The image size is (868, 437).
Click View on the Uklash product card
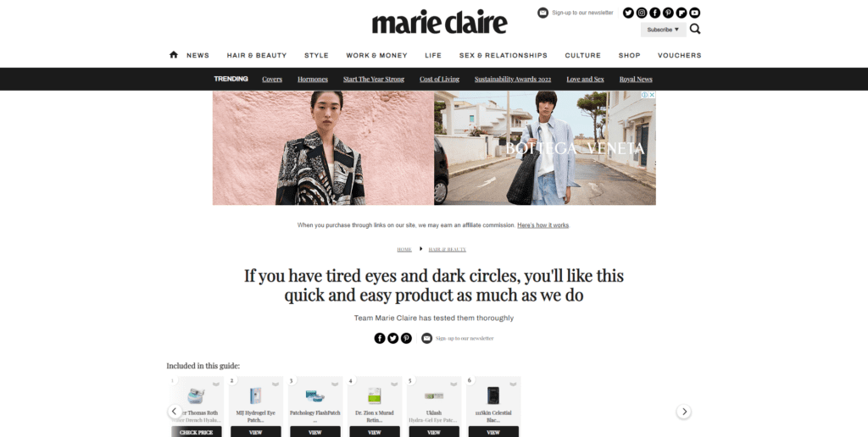pyautogui.click(x=434, y=432)
